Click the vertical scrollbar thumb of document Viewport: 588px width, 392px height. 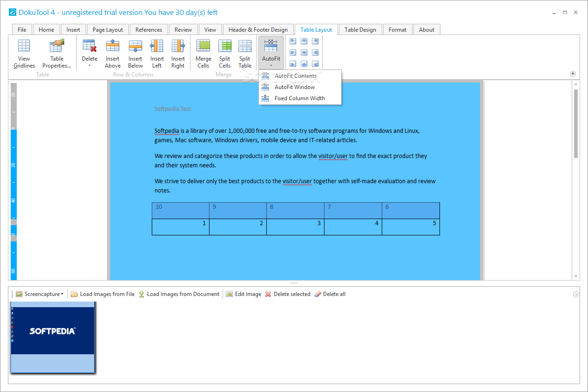(576, 124)
